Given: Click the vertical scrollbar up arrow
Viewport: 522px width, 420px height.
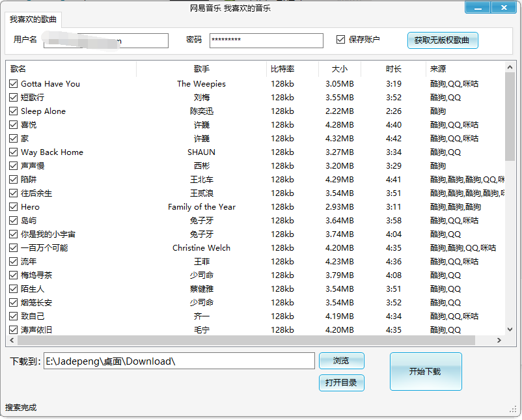Looking at the screenshot, I should [x=510, y=67].
